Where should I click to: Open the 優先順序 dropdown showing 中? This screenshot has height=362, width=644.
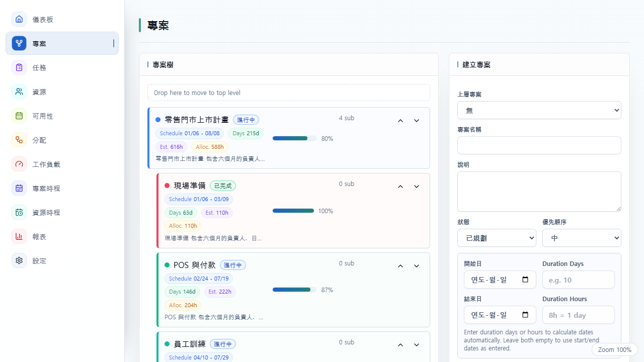pos(582,238)
